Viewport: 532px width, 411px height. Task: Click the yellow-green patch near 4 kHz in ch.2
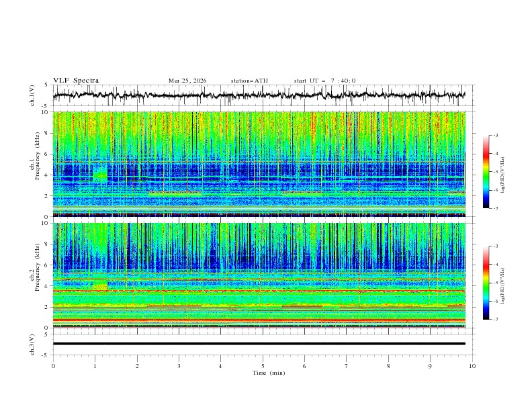pos(100,284)
